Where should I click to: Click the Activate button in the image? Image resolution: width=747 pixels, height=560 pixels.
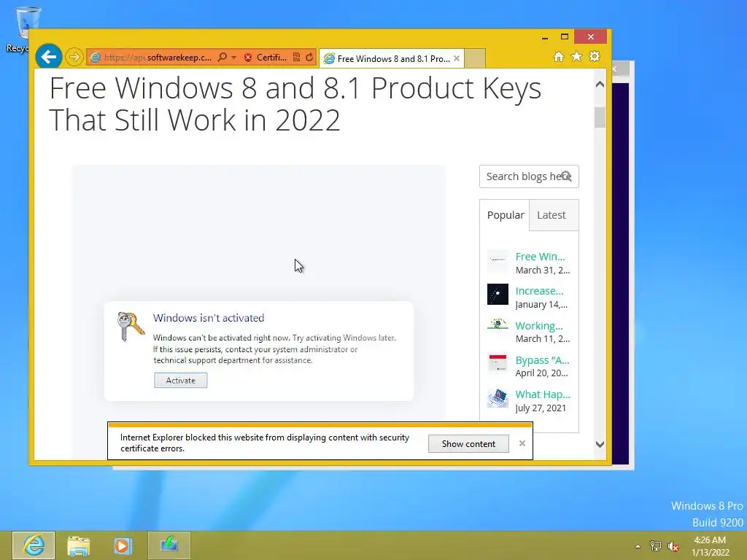click(181, 381)
